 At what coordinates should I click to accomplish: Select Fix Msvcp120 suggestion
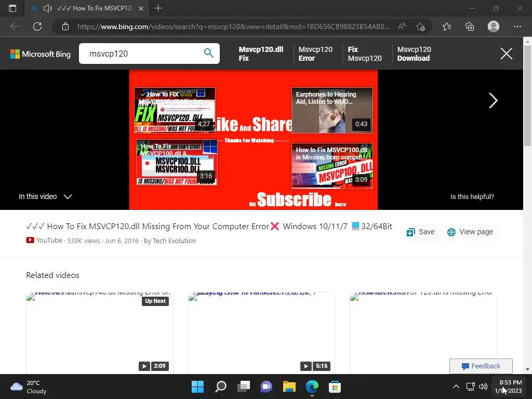364,54
